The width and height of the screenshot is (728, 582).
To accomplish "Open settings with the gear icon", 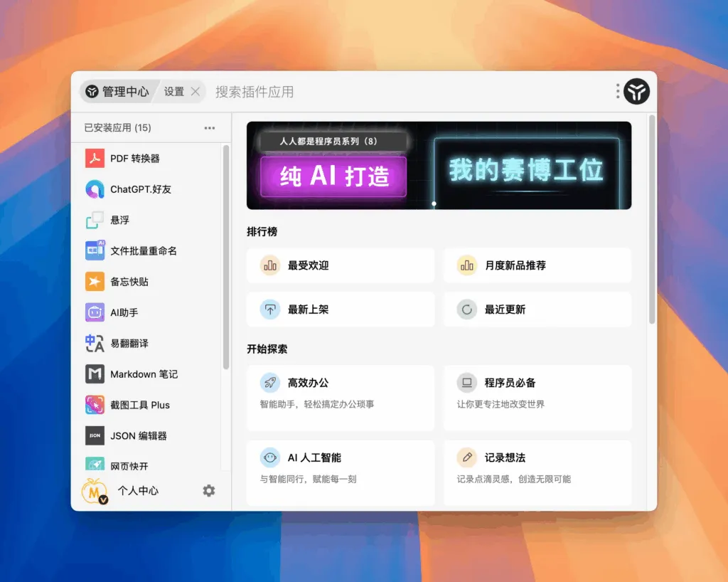I will coord(208,490).
